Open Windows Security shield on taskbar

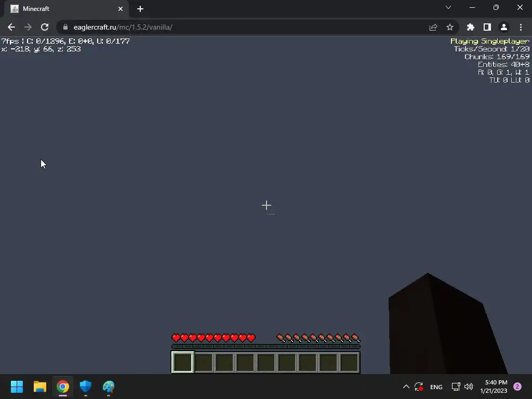pyautogui.click(x=86, y=387)
